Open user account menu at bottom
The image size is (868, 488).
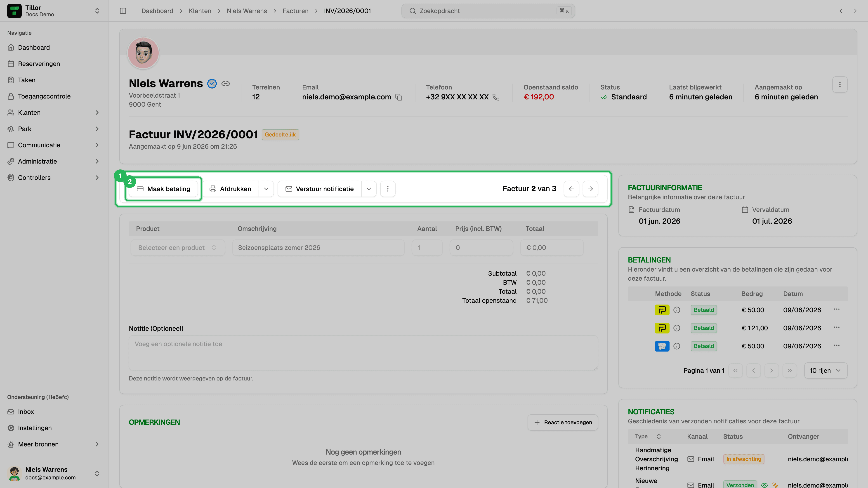pyautogui.click(x=54, y=473)
